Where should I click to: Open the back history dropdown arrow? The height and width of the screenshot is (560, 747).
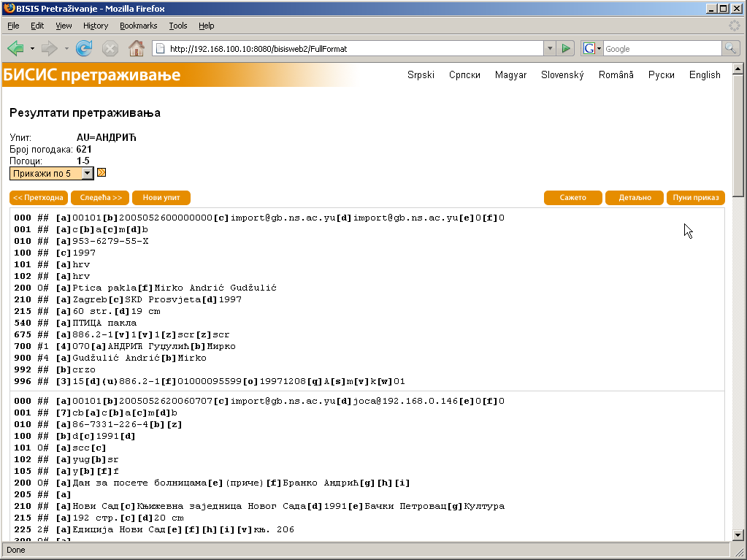pos(32,49)
